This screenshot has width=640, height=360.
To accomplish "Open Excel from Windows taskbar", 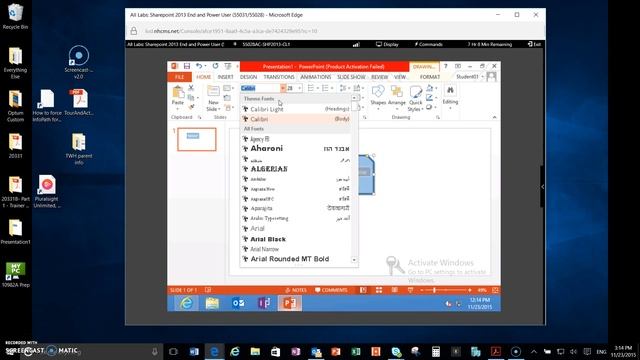I will click(356, 351).
